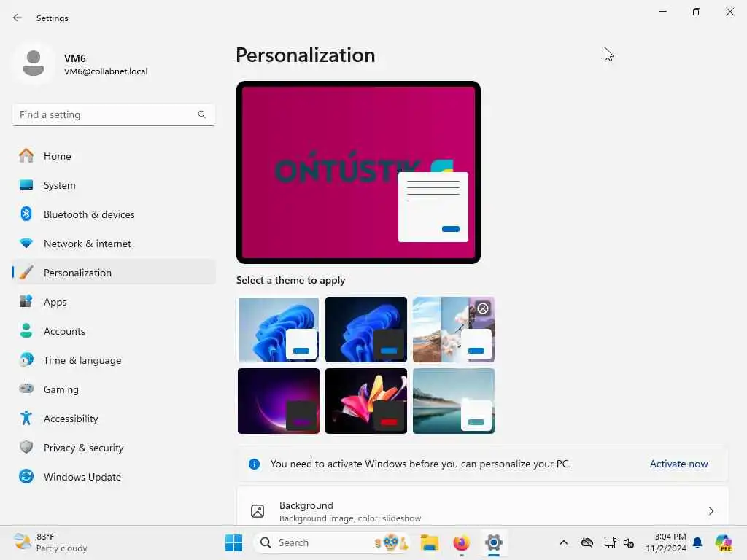The image size is (747, 560).
Task: Click the VM6 account name
Action: tap(75, 58)
